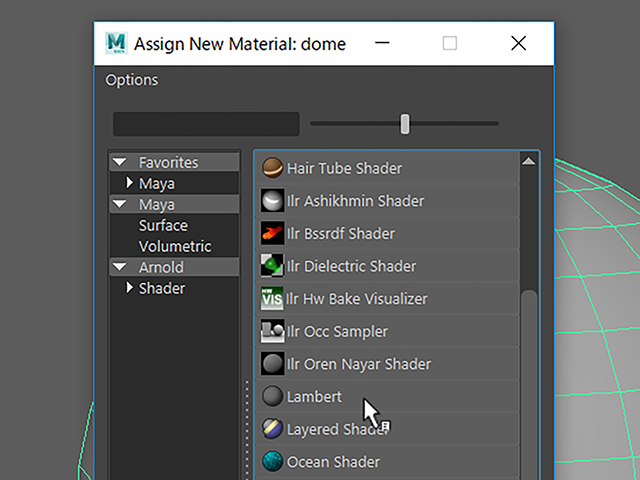The height and width of the screenshot is (480, 640).
Task: Click the Lambert grey sphere icon
Action: pyautogui.click(x=272, y=396)
